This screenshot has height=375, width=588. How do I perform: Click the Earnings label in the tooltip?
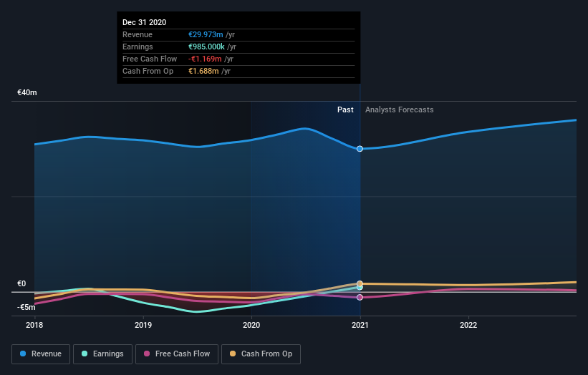138,47
